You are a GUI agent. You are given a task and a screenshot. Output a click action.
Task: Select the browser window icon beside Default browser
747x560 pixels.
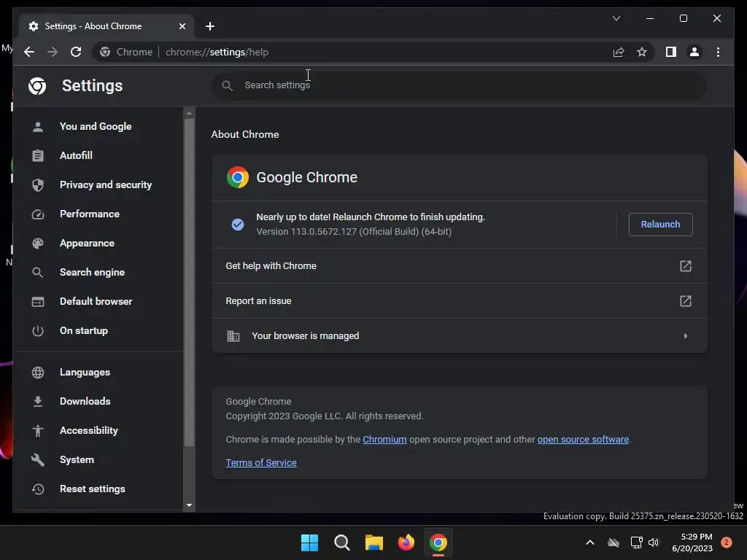[x=38, y=301]
